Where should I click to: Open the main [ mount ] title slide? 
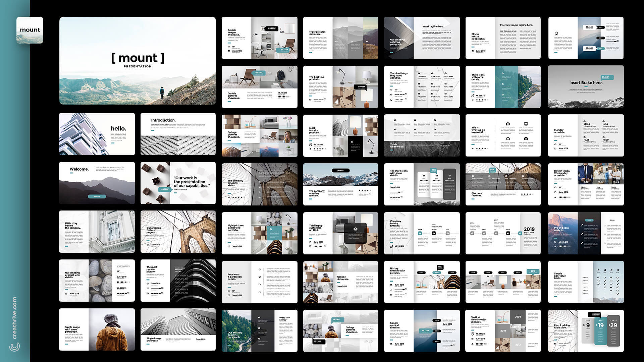click(x=138, y=61)
